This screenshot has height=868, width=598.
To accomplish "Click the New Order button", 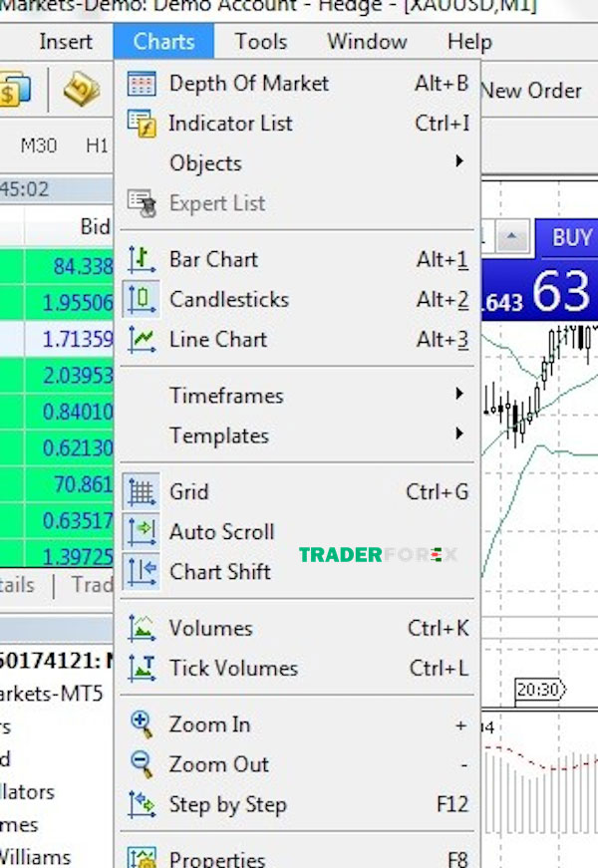I will [532, 91].
